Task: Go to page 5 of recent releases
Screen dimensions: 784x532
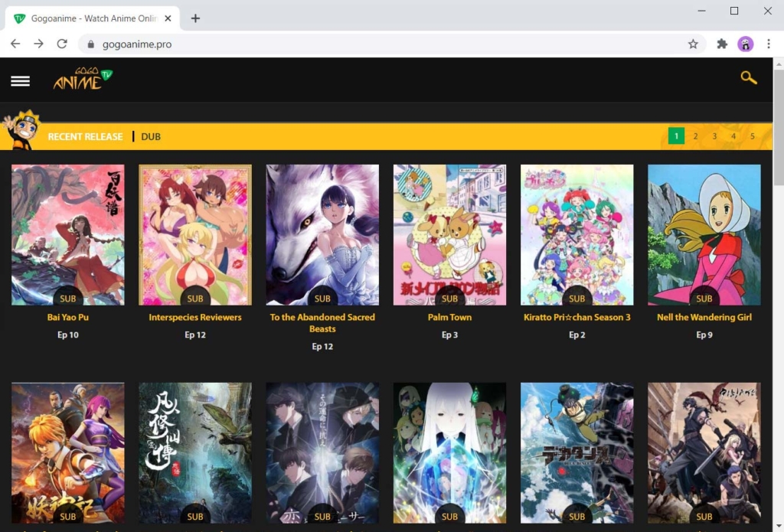Action: click(752, 136)
